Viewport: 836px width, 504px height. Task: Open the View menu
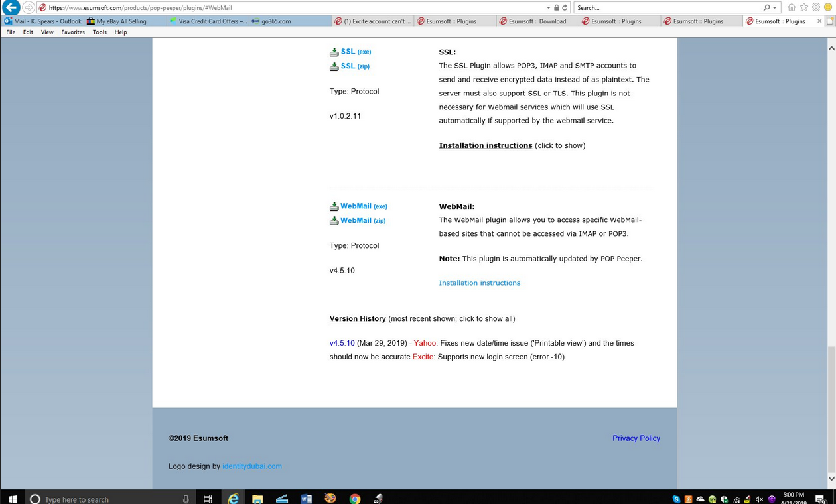click(47, 32)
